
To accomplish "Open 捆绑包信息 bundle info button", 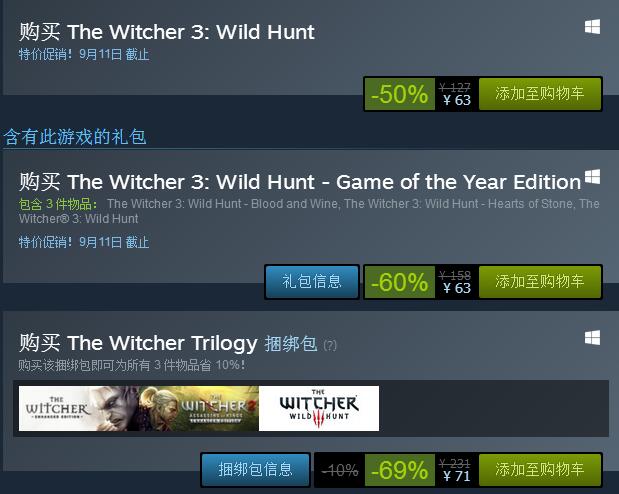I will pyautogui.click(x=255, y=470).
